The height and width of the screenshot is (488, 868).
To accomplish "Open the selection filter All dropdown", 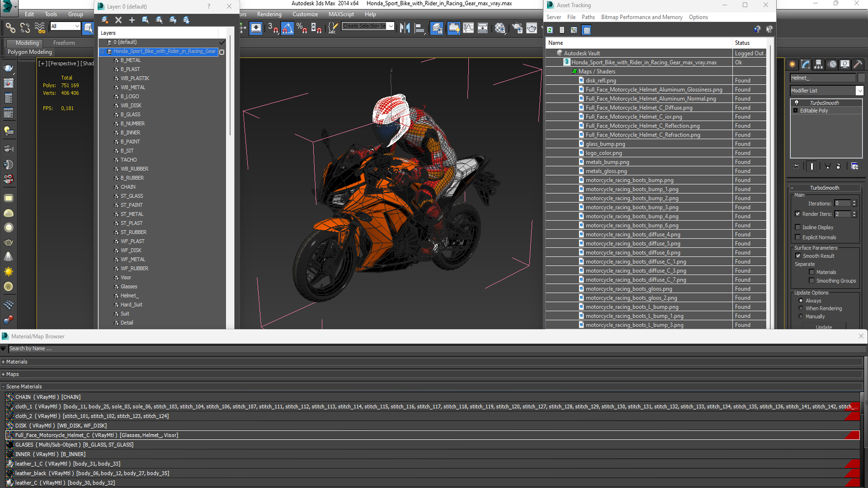I will click(65, 26).
